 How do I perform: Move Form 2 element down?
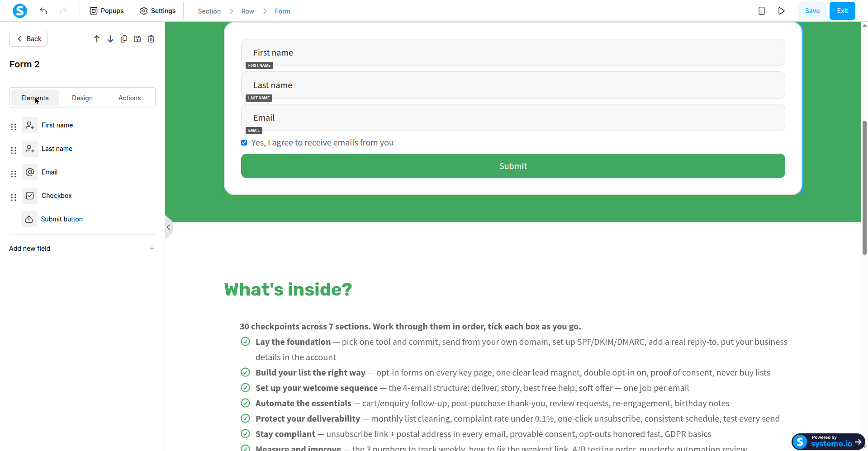(x=110, y=39)
